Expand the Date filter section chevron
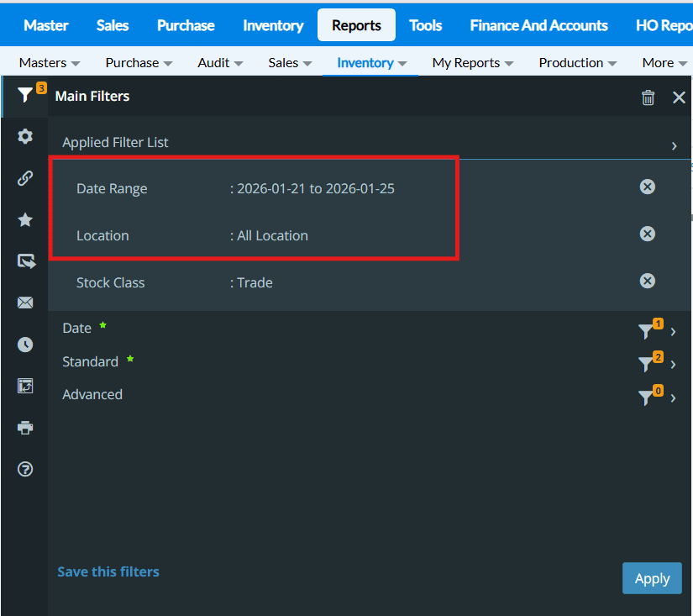Image resolution: width=693 pixels, height=616 pixels. [x=673, y=332]
